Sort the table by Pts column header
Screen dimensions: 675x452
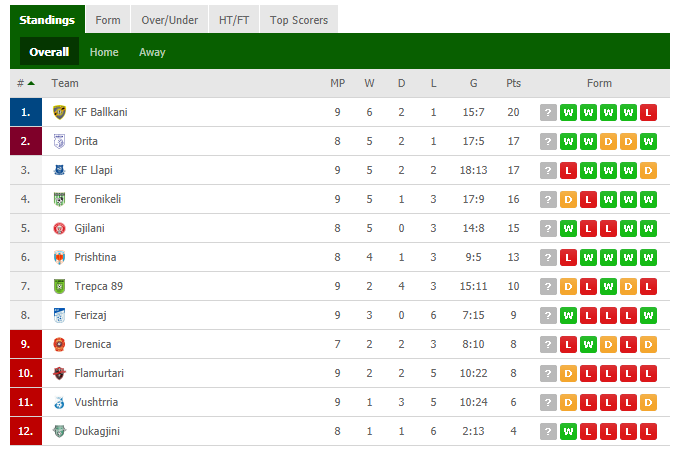pyautogui.click(x=513, y=84)
